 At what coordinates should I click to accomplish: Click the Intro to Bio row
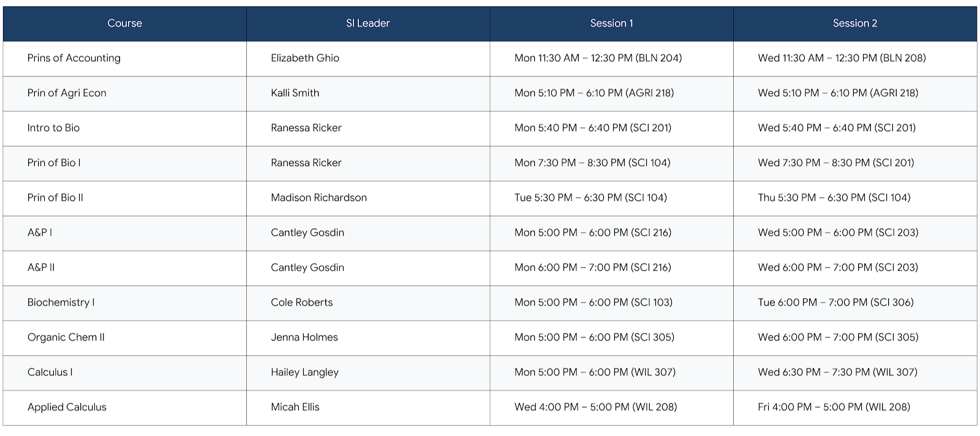(54, 128)
